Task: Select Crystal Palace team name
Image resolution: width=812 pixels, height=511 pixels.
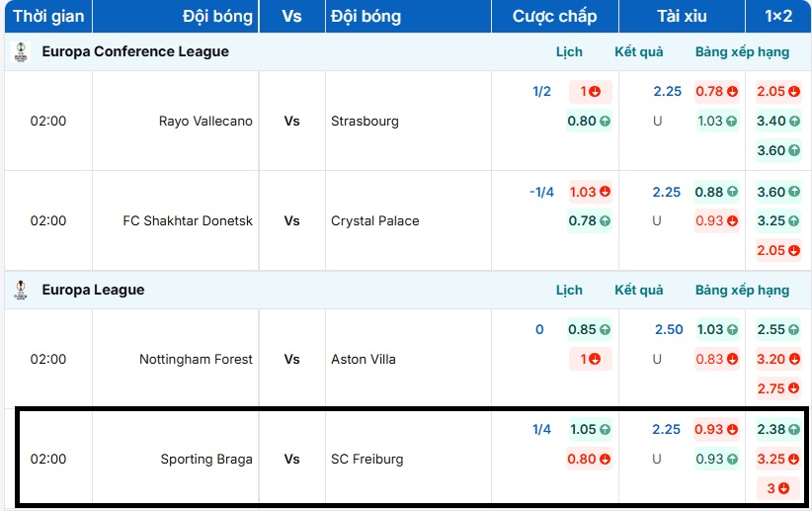Action: click(375, 220)
